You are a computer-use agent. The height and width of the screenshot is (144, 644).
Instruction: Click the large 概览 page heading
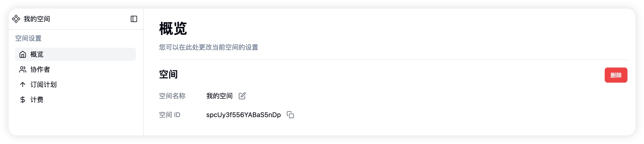pos(173,28)
